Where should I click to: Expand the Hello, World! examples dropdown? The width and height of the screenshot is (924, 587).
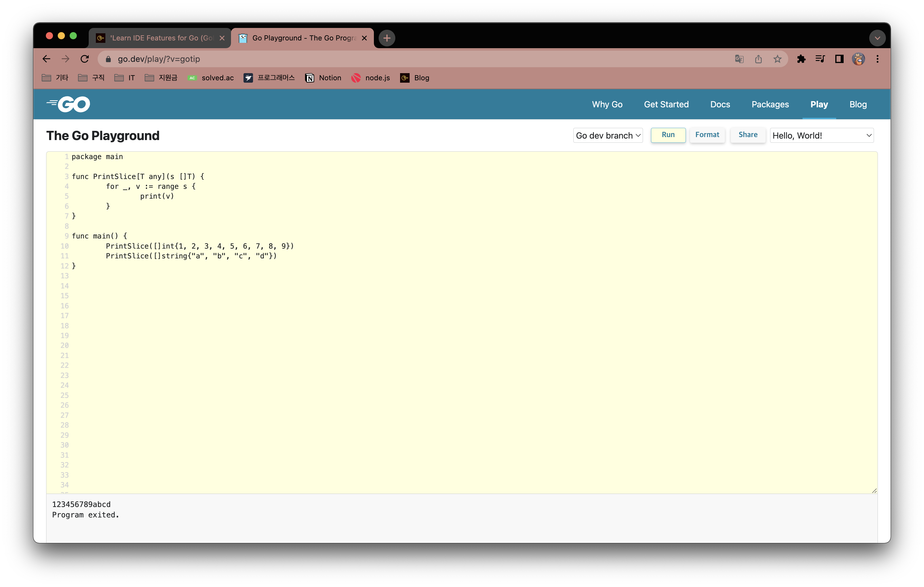click(x=822, y=135)
